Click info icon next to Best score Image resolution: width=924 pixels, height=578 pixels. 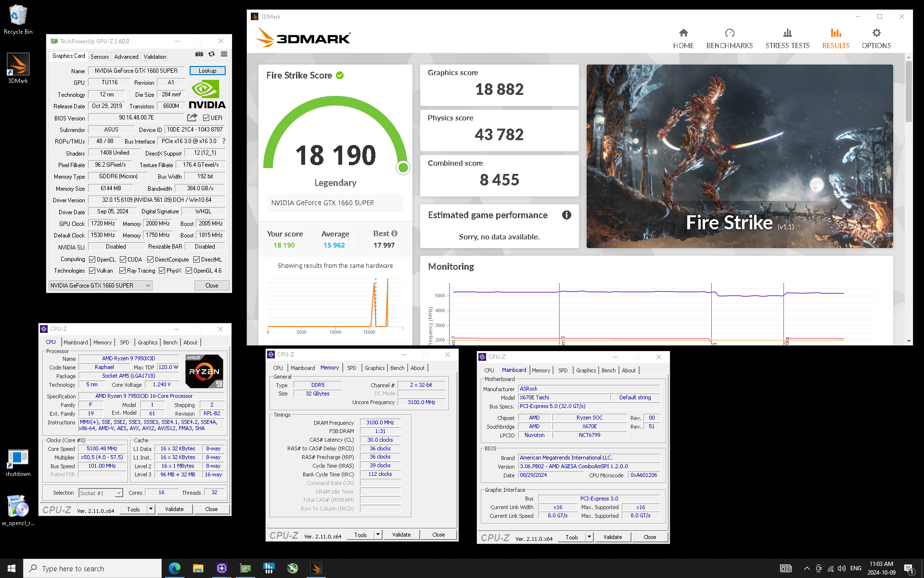pyautogui.click(x=394, y=234)
